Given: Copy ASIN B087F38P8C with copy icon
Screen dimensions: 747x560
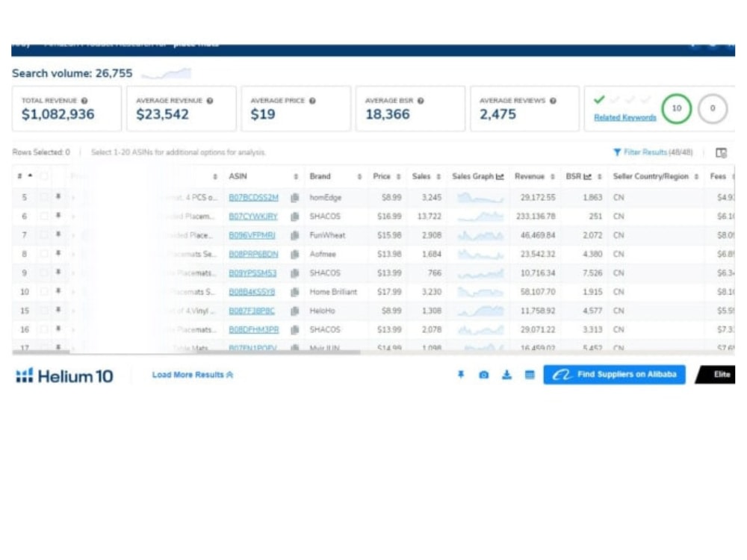Looking at the screenshot, I should pyautogui.click(x=295, y=311).
